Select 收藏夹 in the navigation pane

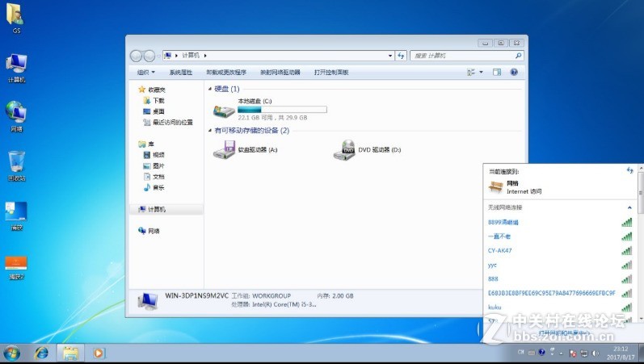152,90
